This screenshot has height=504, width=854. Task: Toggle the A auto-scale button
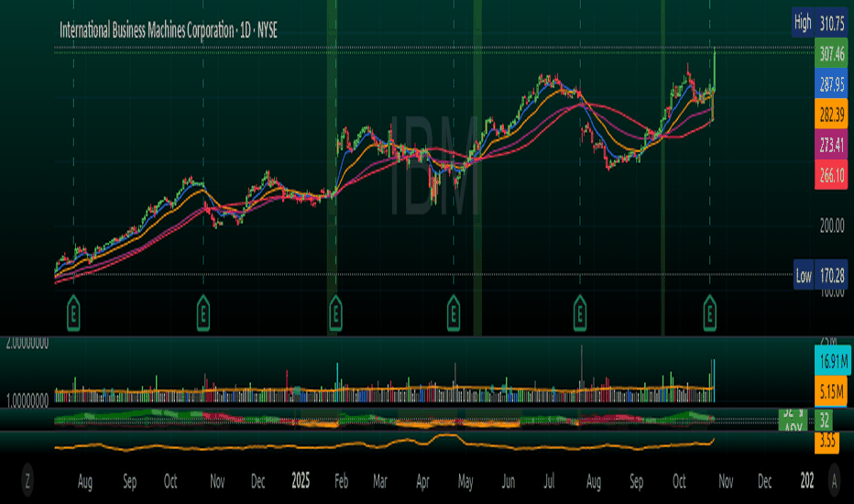coord(834,480)
